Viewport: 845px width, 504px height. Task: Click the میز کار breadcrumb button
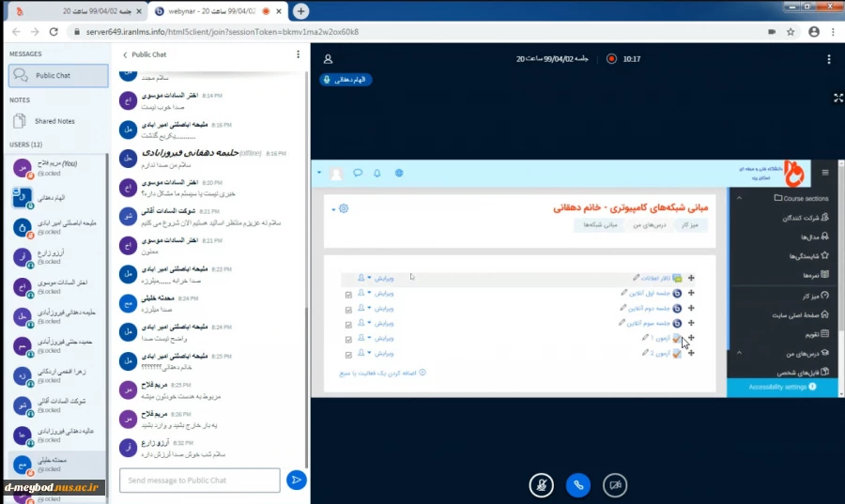pos(690,225)
